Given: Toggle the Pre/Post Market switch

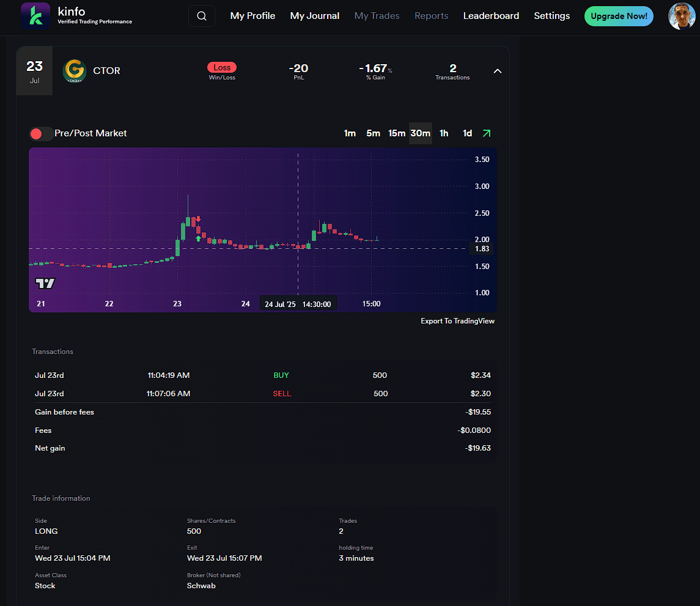Looking at the screenshot, I should coord(41,133).
